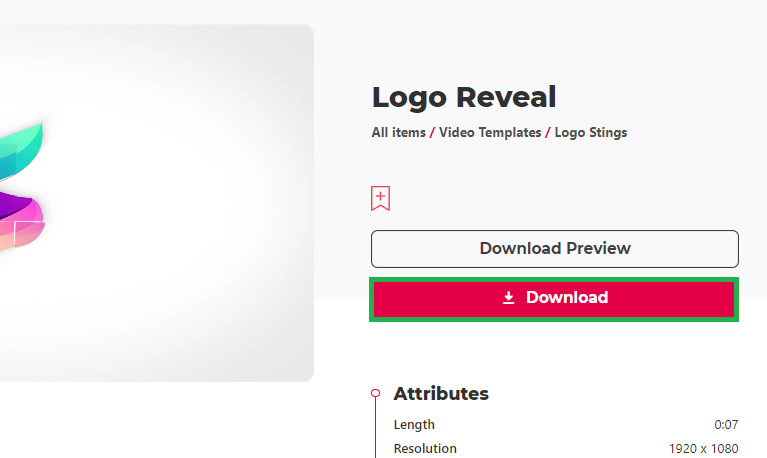Click the Attributes section heading

(441, 393)
